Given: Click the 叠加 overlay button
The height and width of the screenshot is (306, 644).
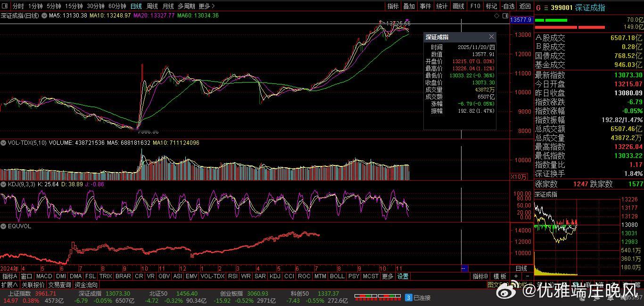Looking at the screenshot, I should [x=409, y=6].
